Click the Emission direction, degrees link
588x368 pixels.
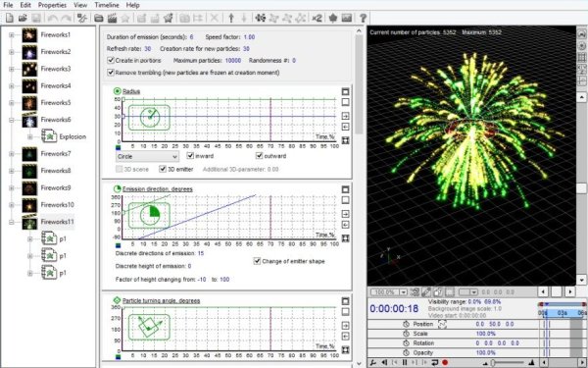pyautogui.click(x=158, y=188)
